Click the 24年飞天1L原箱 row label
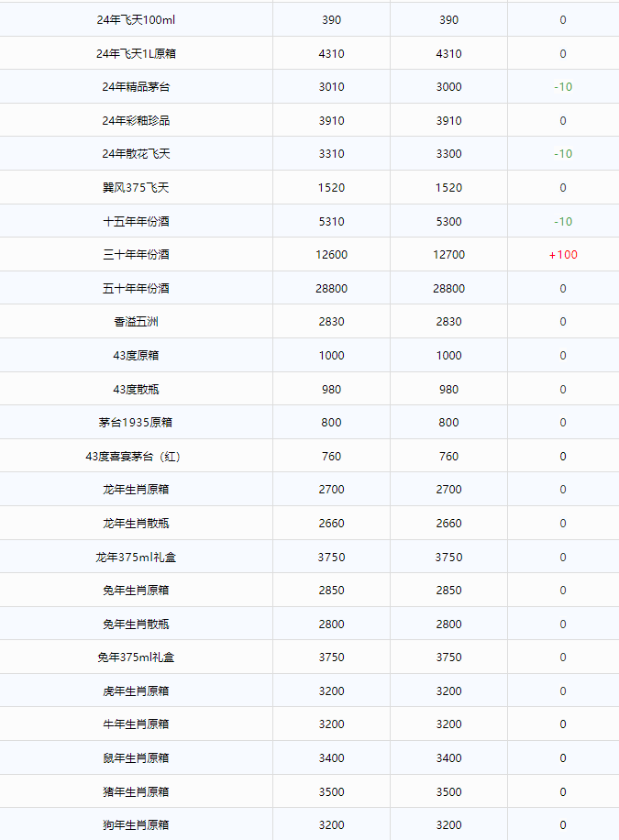 click(136, 53)
